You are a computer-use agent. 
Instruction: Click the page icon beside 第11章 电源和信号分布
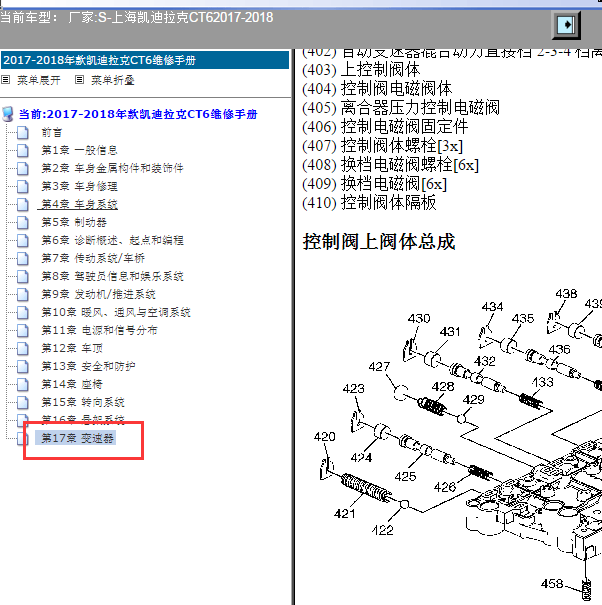click(23, 330)
